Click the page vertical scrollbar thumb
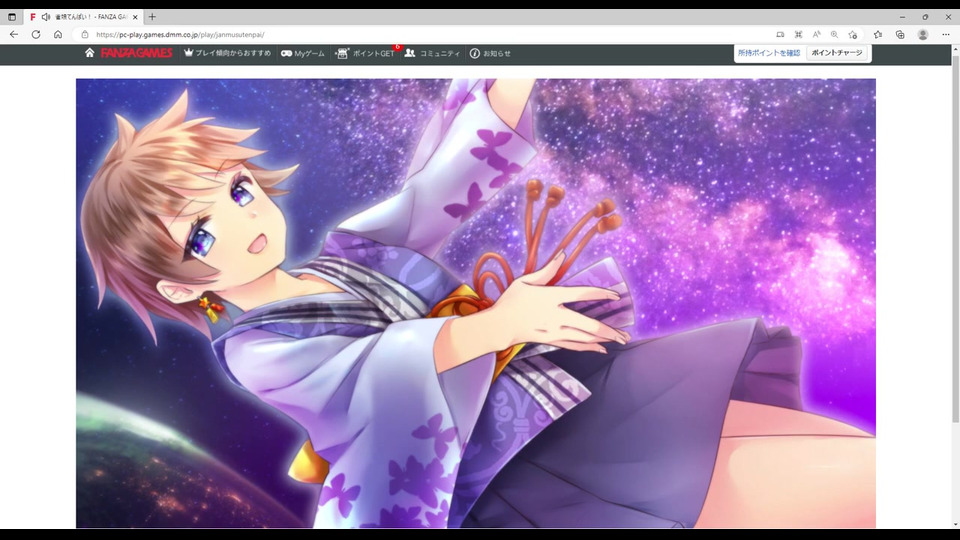This screenshot has height=540, width=960. [x=955, y=239]
